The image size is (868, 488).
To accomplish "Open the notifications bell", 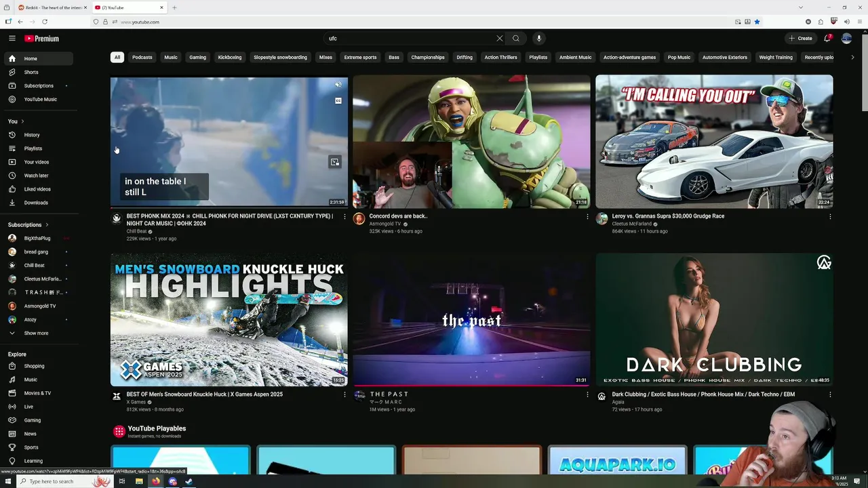I will tap(827, 39).
